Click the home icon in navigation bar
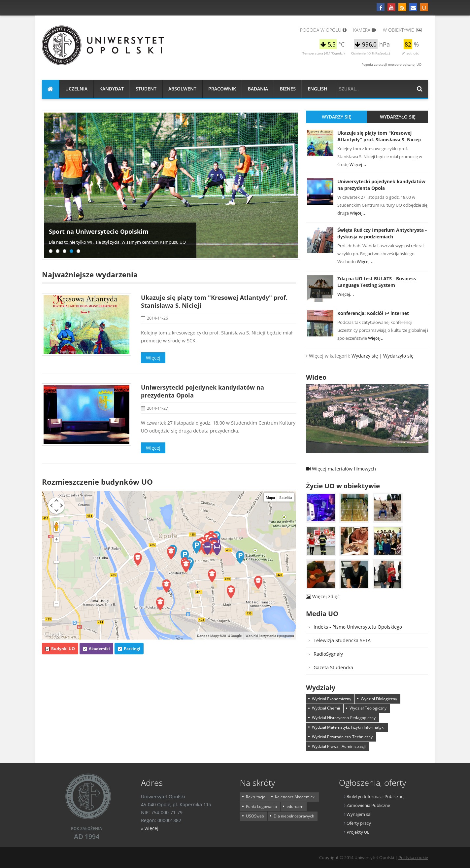 50,89
